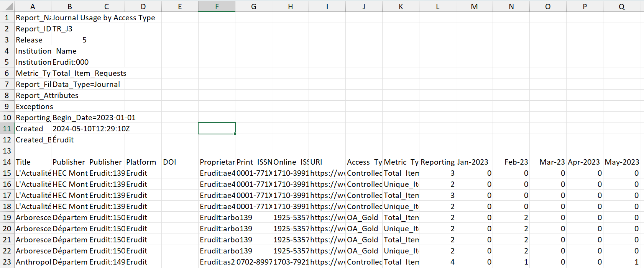Click https URI cell in row 17
The height and width of the screenshot is (268, 644).
pyautogui.click(x=327, y=195)
